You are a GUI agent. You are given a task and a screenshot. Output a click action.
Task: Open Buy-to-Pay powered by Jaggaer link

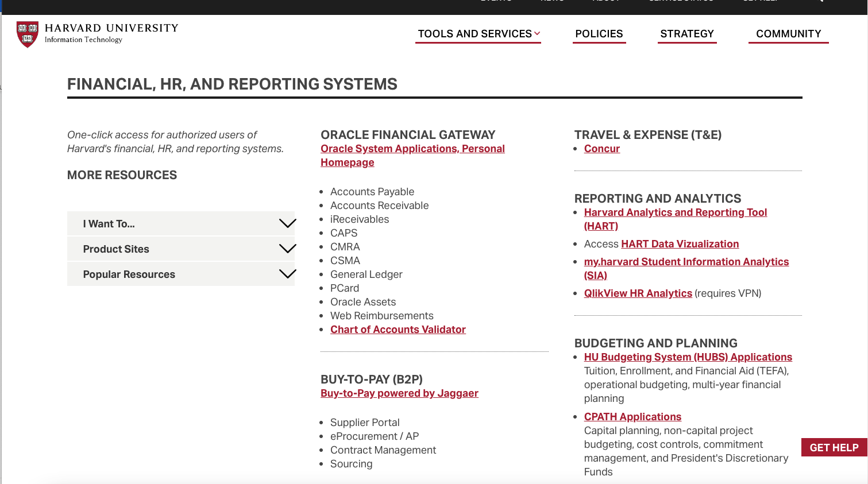[399, 393]
